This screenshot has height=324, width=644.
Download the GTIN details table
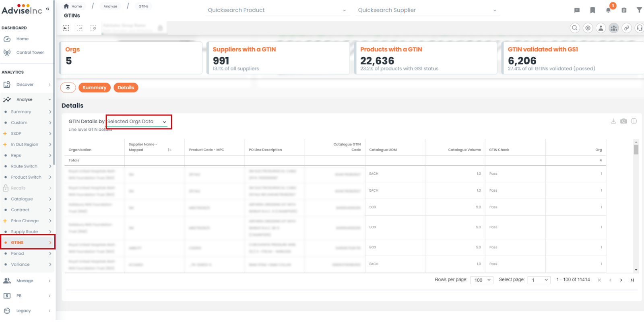(x=613, y=121)
